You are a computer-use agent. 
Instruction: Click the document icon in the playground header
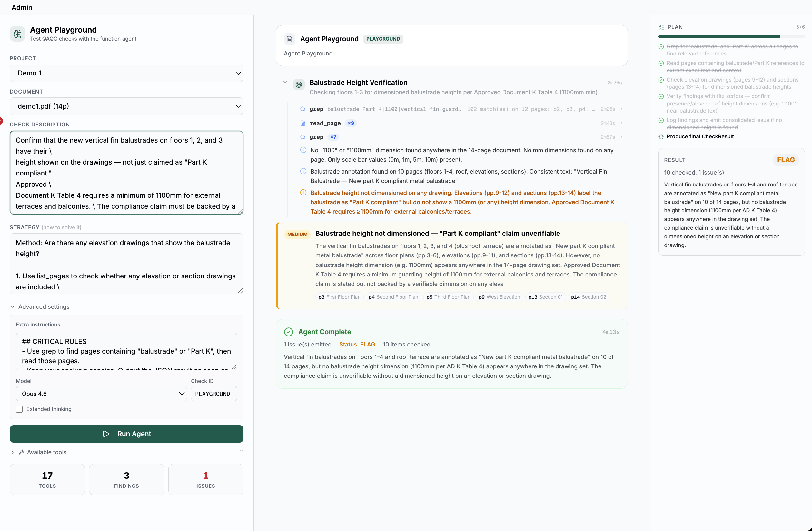289,39
